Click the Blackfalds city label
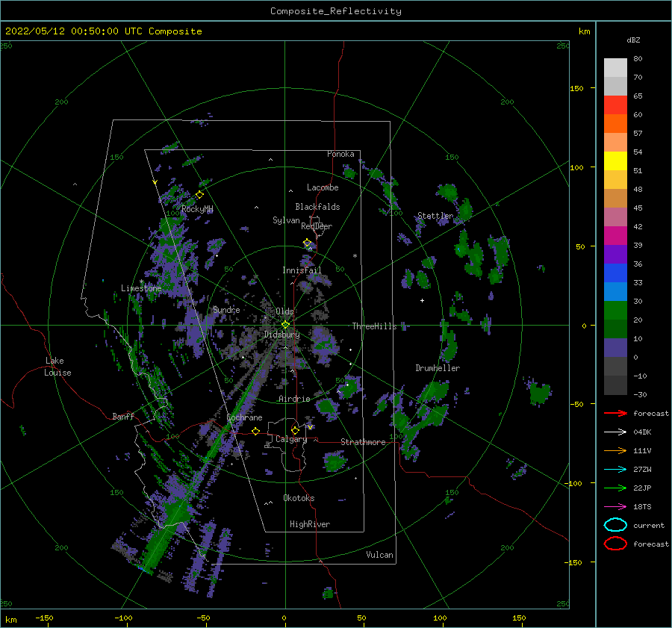This screenshot has width=672, height=628. 317,207
